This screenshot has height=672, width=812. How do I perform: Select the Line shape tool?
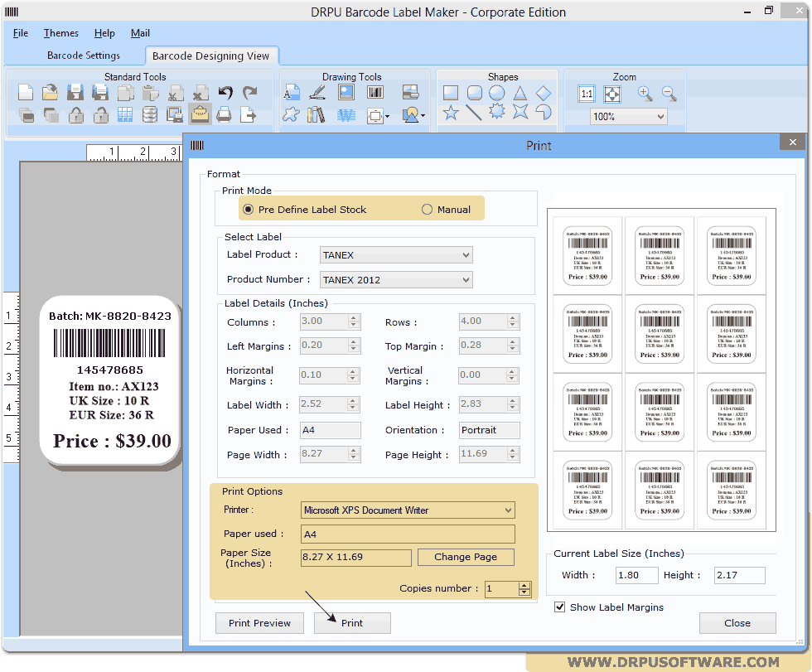pyautogui.click(x=474, y=113)
